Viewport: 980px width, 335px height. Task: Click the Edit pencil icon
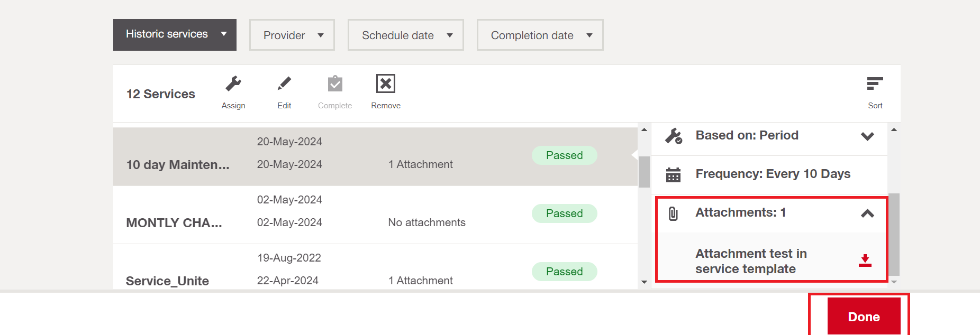coord(284,84)
